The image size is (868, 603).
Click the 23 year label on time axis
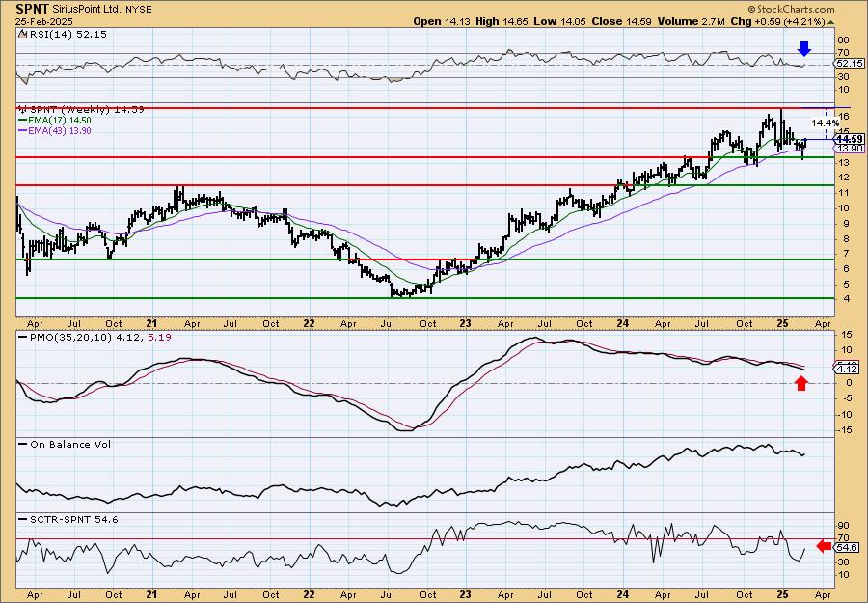[465, 323]
